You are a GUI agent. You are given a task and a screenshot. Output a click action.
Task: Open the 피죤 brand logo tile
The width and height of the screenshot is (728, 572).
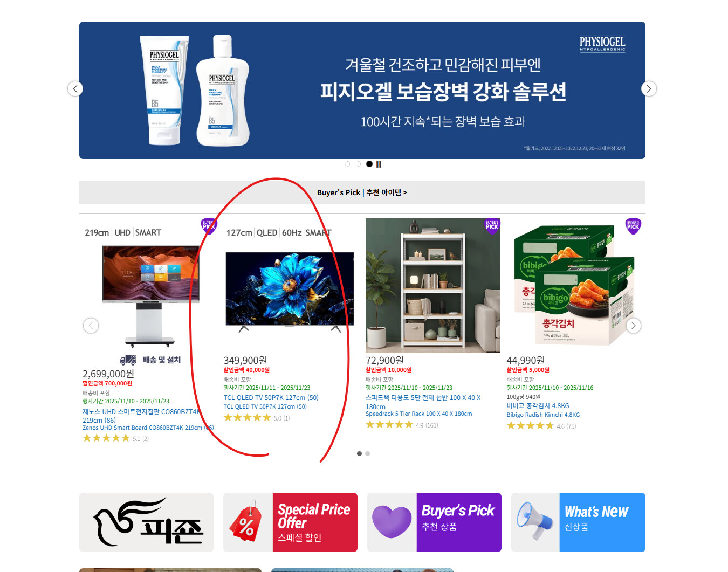point(146,522)
